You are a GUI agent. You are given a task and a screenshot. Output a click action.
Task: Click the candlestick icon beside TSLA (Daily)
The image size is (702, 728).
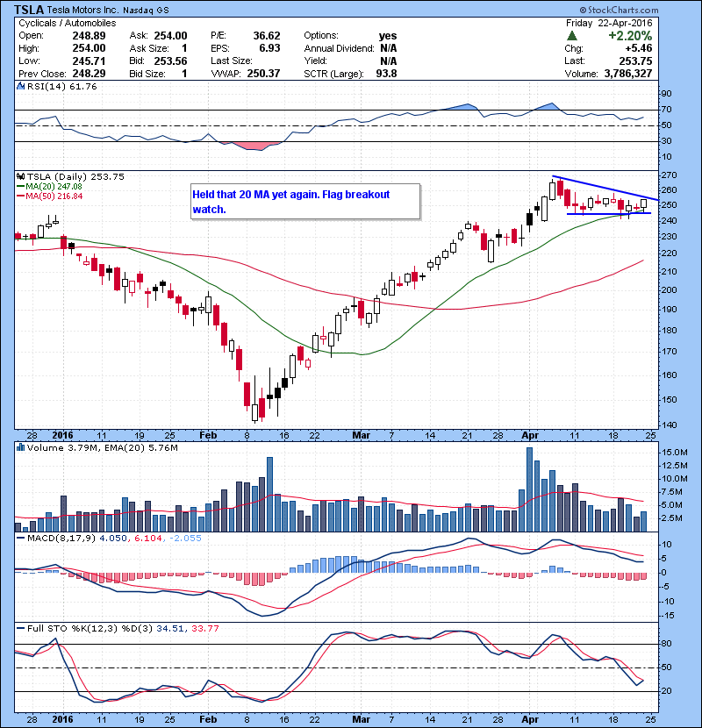(x=20, y=176)
